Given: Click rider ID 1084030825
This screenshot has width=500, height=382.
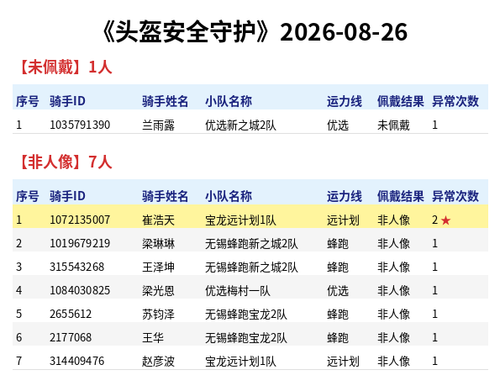Looking at the screenshot, I should [x=80, y=290].
